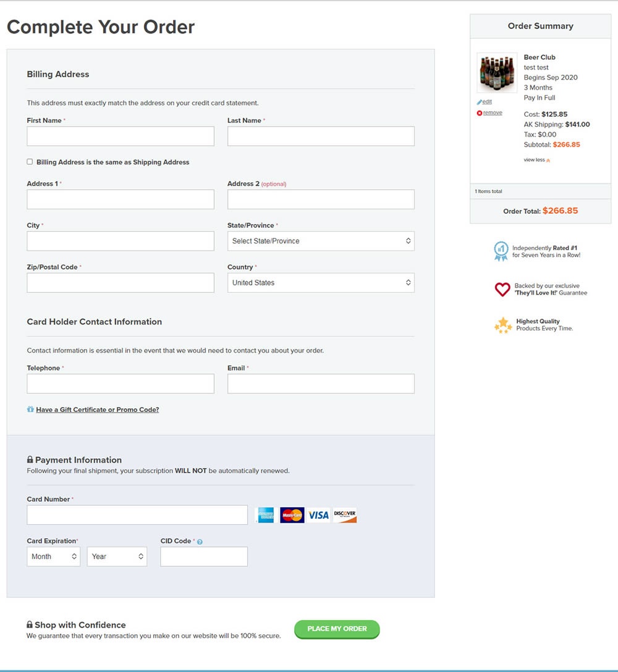Collapse order details with view less
Image resolution: width=618 pixels, height=672 pixels.
click(x=536, y=160)
